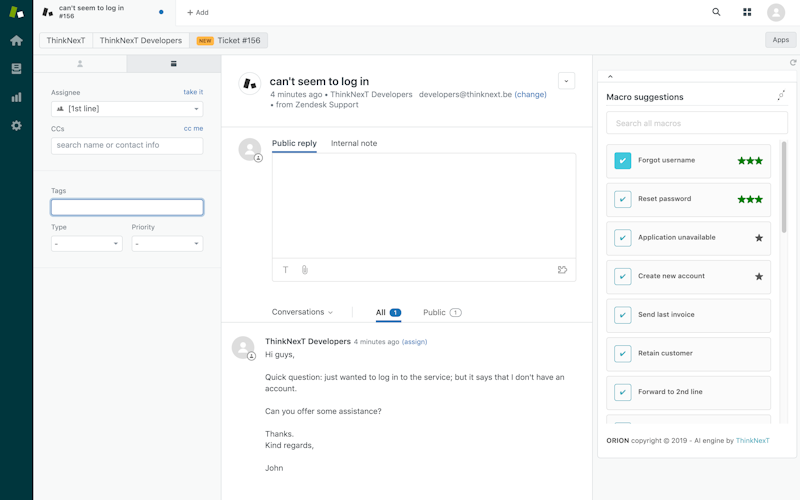This screenshot has width=800, height=500.
Task: Click the refresh apps icon
Action: pos(793,62)
